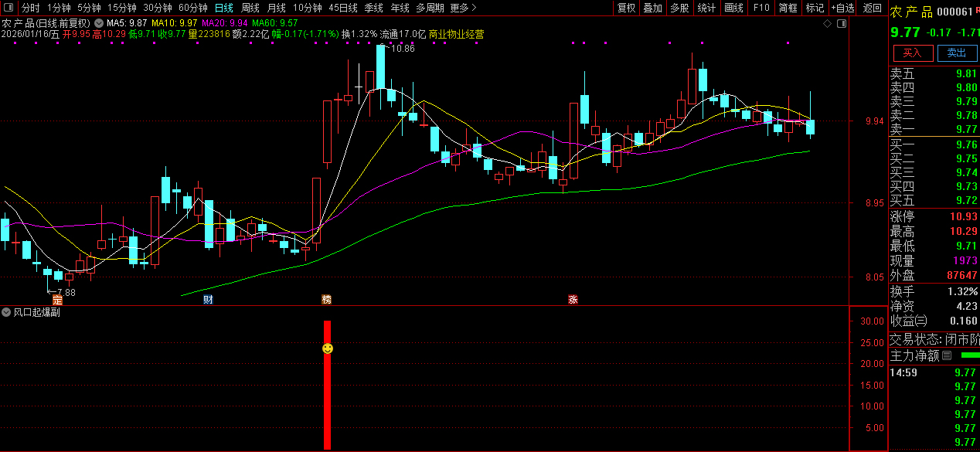Open the 主力净额 list icon
This screenshot has height=452, width=980.
(x=947, y=355)
